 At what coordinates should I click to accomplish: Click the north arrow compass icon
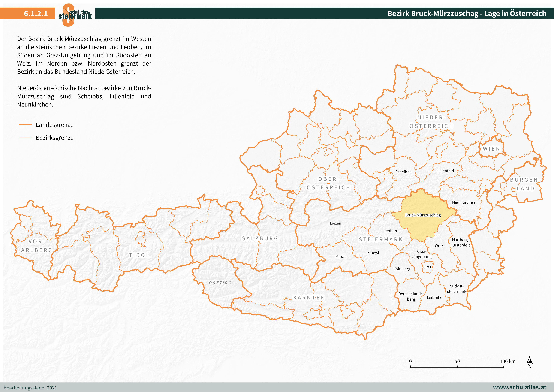(529, 362)
